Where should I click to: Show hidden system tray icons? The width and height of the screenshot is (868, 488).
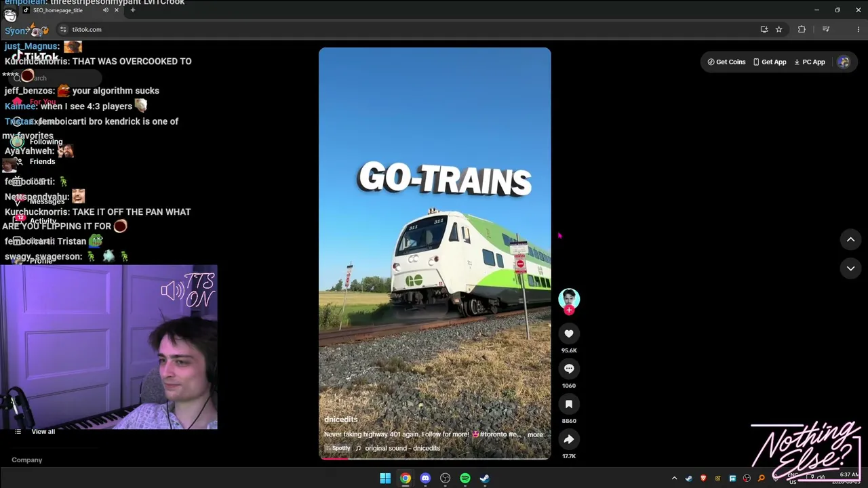(x=674, y=479)
